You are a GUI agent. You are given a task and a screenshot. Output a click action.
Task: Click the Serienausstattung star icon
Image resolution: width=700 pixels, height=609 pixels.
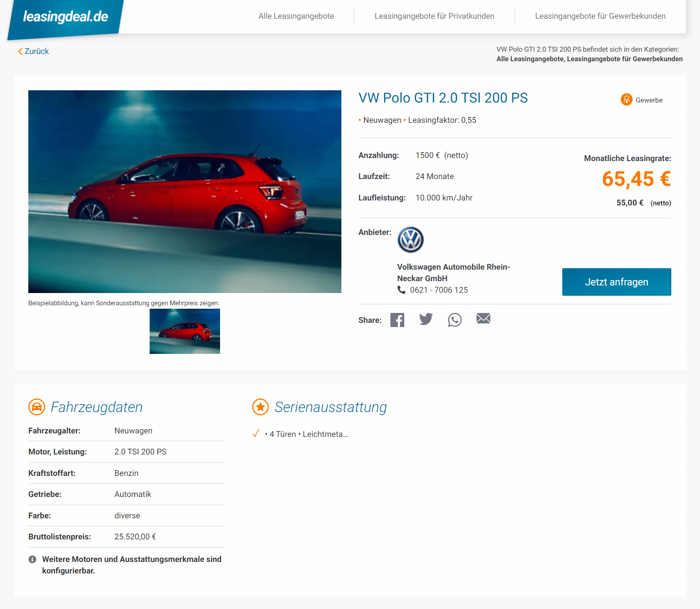[x=261, y=407]
